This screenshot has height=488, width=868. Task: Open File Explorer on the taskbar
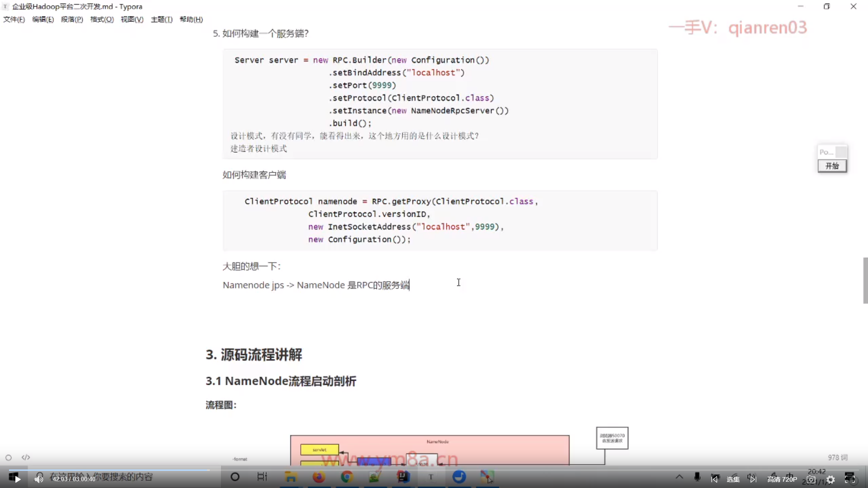291,477
